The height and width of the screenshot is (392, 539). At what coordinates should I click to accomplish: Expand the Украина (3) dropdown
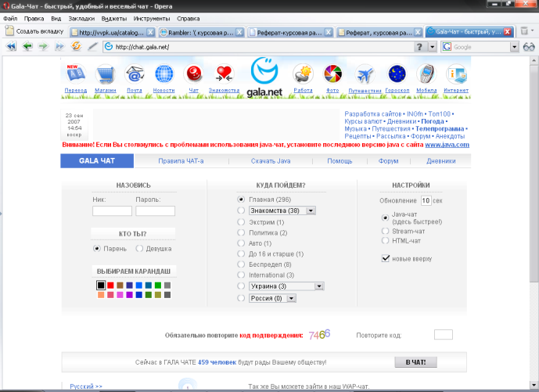tap(319, 286)
